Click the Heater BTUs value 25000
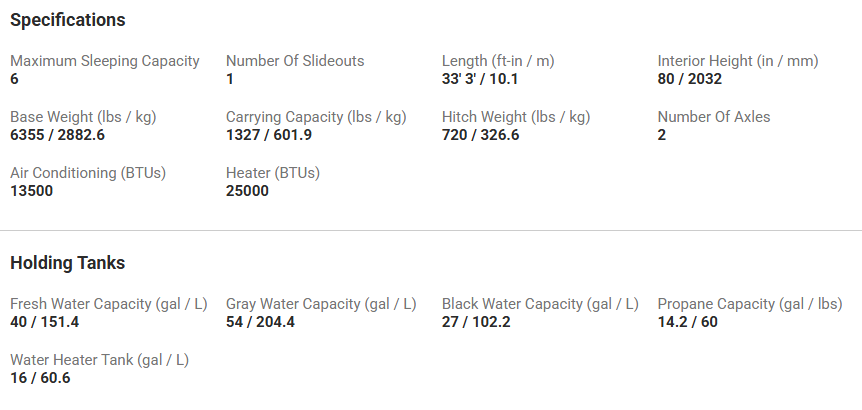 tap(248, 191)
